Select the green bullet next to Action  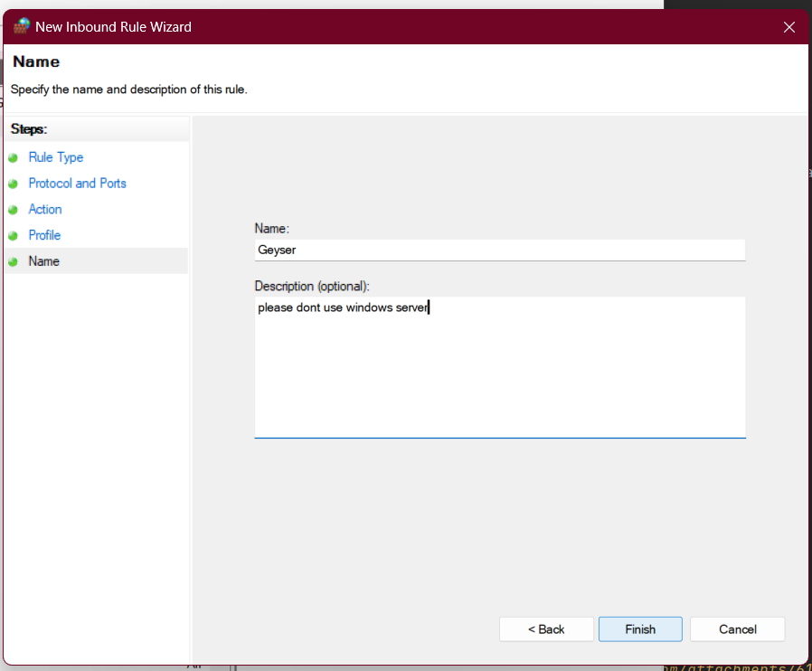pos(13,210)
